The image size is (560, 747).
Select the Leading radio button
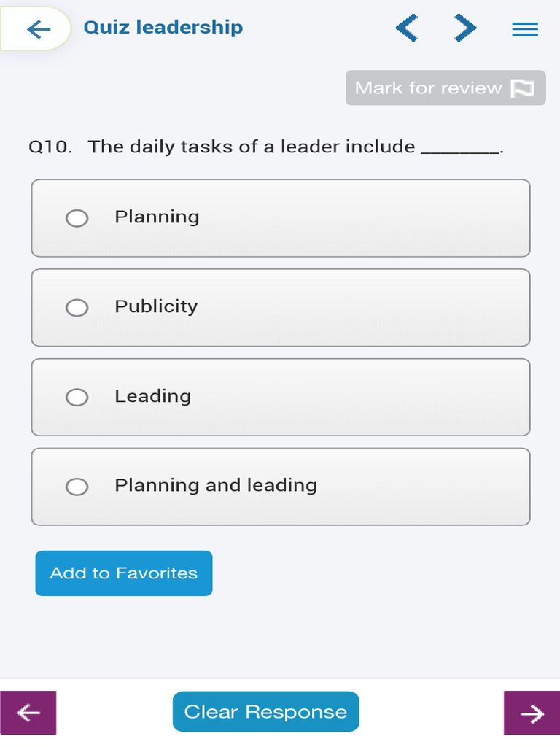coord(77,397)
